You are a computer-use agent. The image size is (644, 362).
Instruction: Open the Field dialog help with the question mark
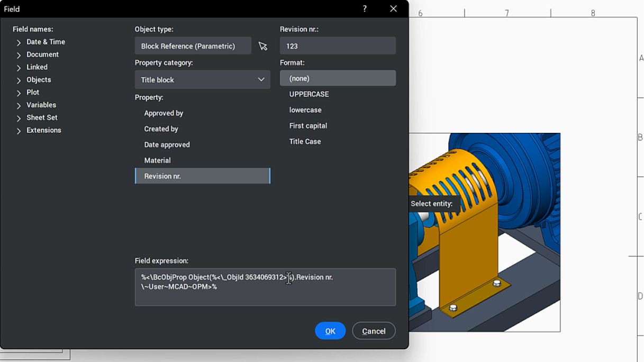click(x=365, y=8)
